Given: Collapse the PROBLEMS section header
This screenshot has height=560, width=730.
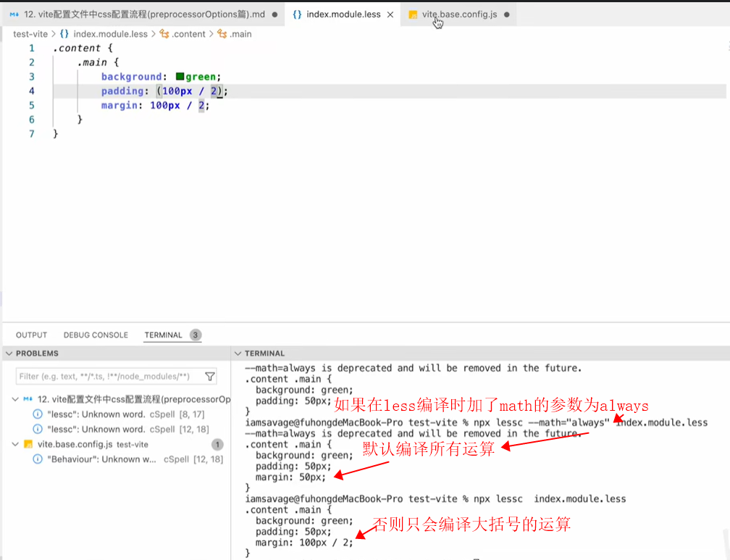Looking at the screenshot, I should (9, 354).
